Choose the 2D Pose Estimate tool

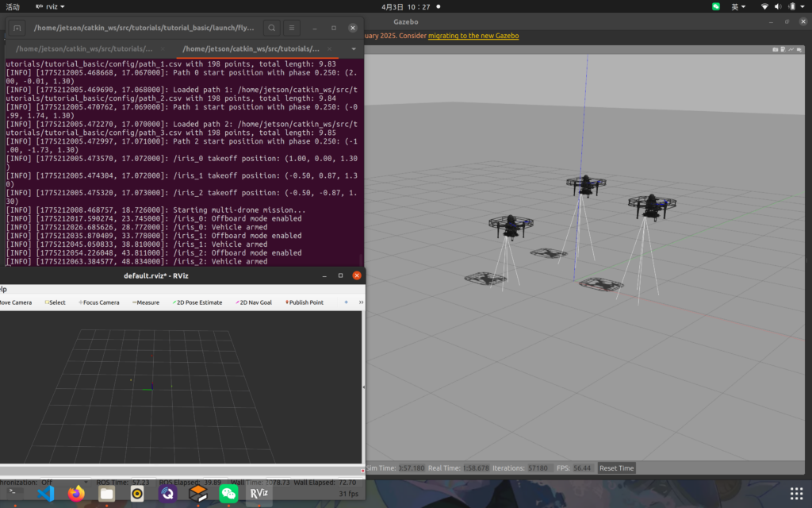point(197,302)
